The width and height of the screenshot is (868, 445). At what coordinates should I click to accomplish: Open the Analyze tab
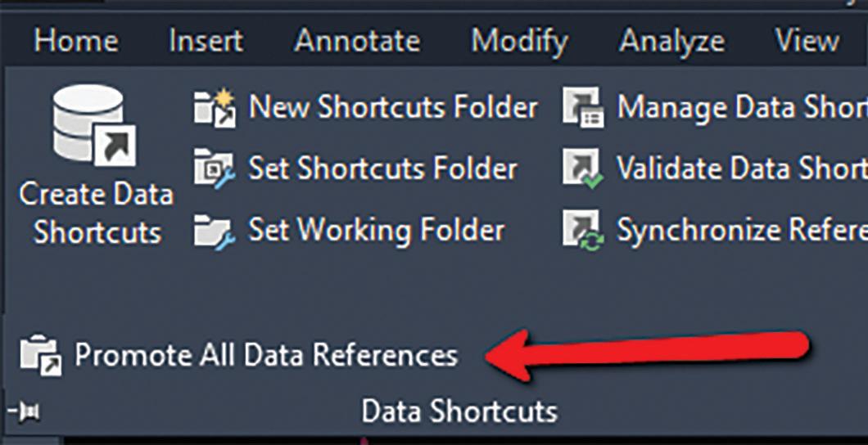pos(672,43)
